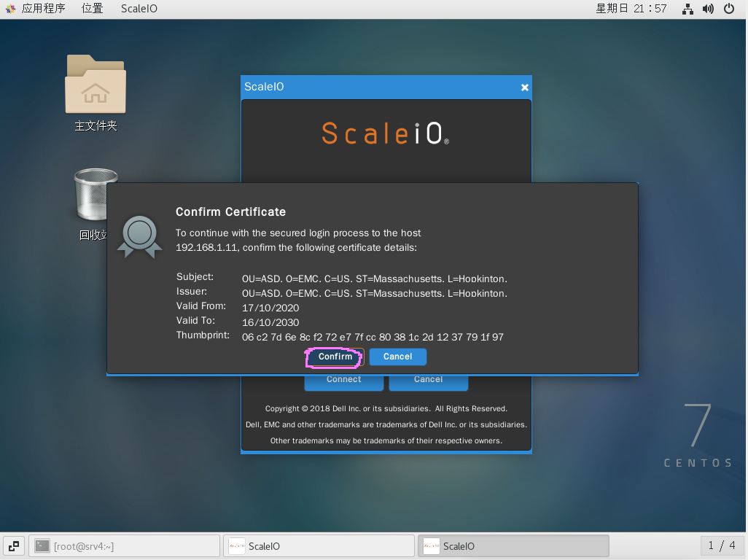The image size is (748, 560).
Task: Click the Issuer certificate value
Action: (x=375, y=293)
